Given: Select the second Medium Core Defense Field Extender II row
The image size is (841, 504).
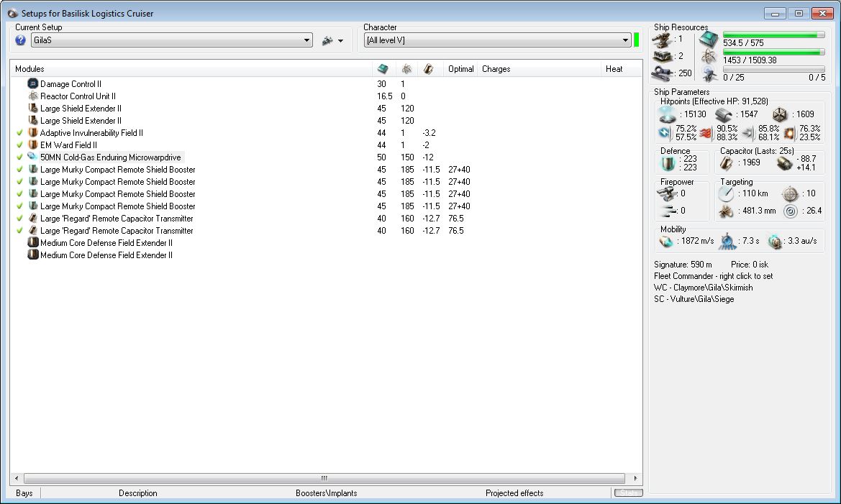Looking at the screenshot, I should click(326, 255).
